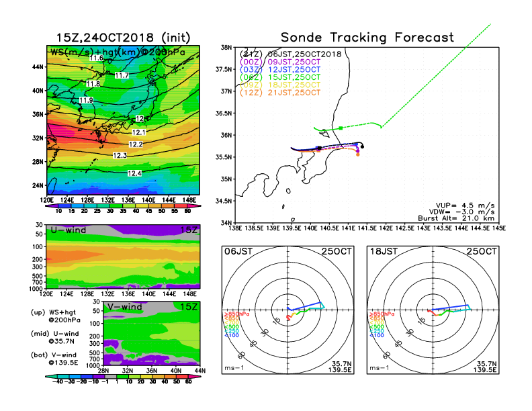
Task: Select legend entry '(21Z) 06JST,25OCT2018'
Action: tap(290, 54)
